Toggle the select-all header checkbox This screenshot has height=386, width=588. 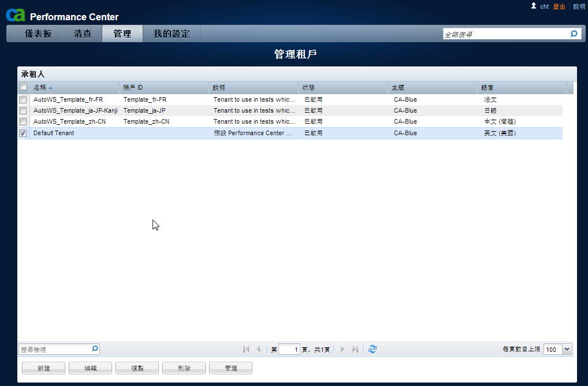[23, 87]
